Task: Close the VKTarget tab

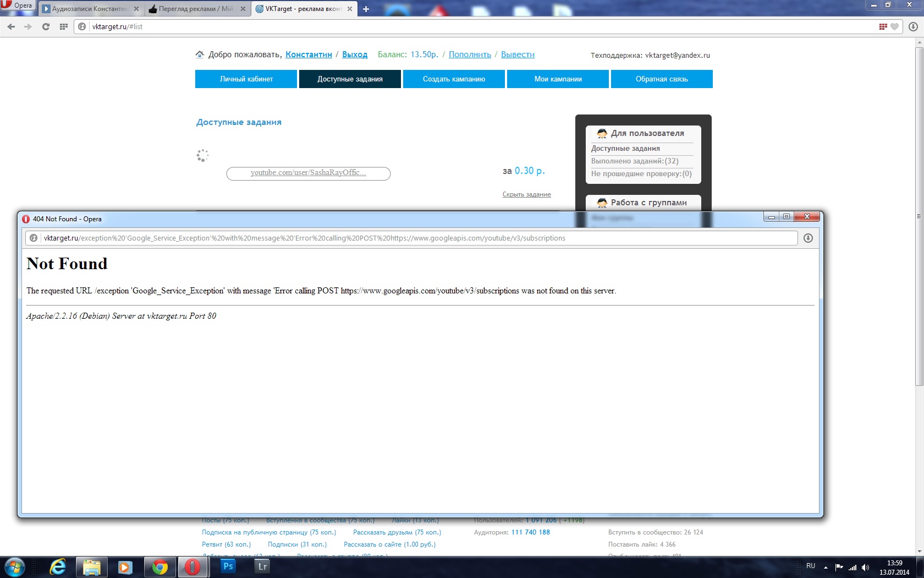Action: [x=349, y=9]
